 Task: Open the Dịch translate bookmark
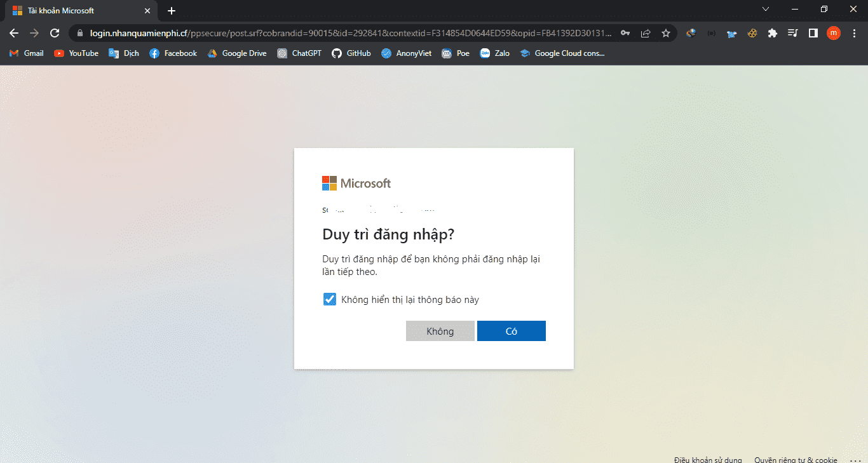pyautogui.click(x=124, y=53)
